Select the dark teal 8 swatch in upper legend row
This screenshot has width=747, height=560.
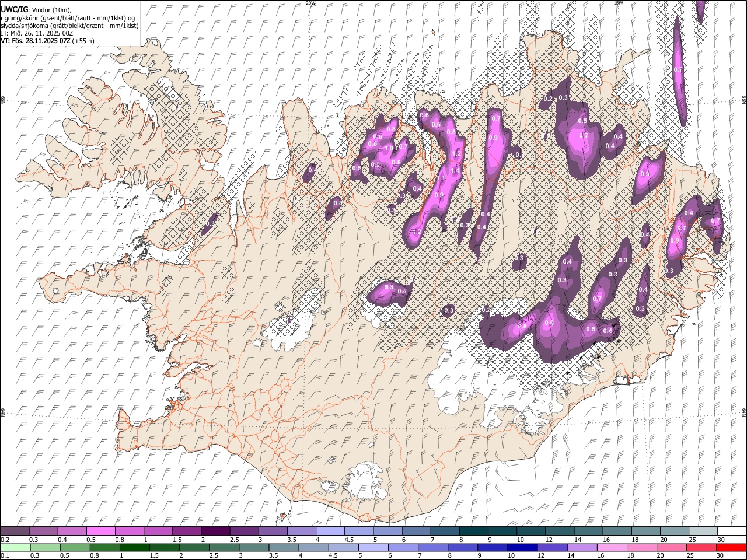tap(474, 531)
